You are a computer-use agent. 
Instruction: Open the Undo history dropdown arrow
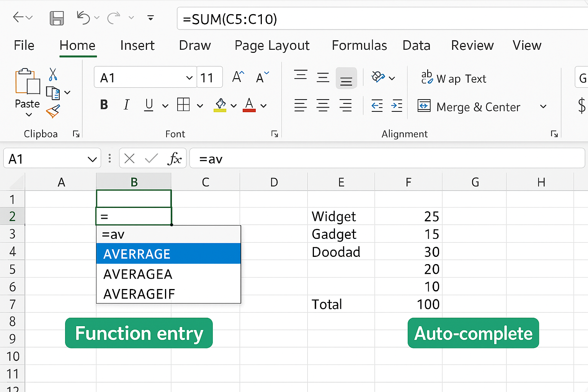[96, 18]
